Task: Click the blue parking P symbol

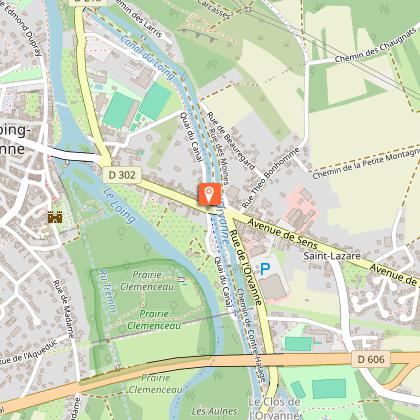Action: pos(265,269)
